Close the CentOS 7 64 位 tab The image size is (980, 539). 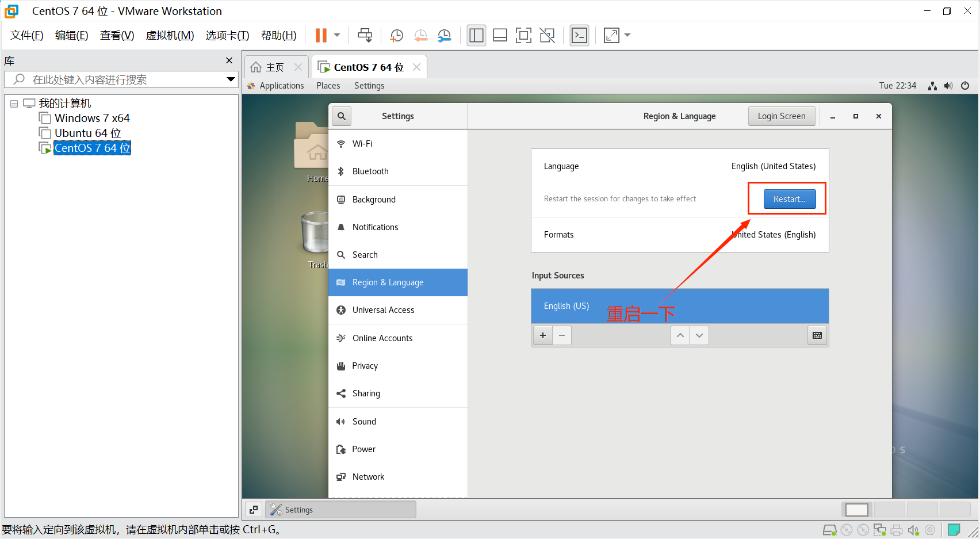(x=416, y=67)
